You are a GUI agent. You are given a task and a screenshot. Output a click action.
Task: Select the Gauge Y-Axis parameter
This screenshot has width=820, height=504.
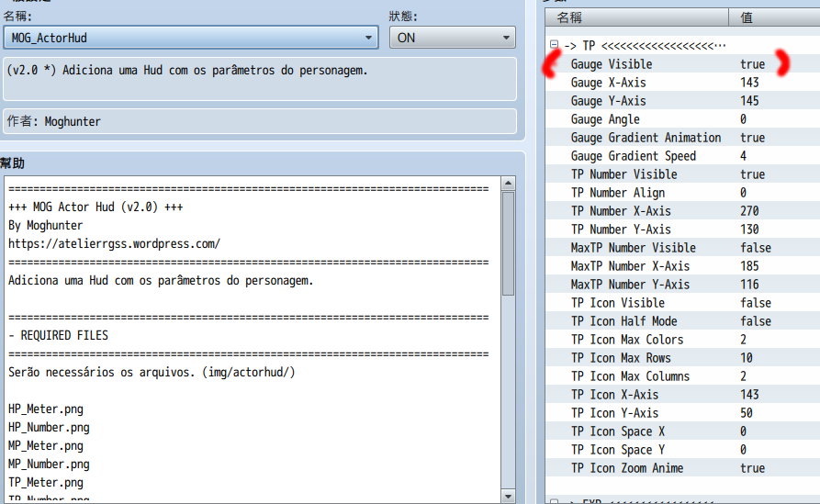(x=682, y=100)
